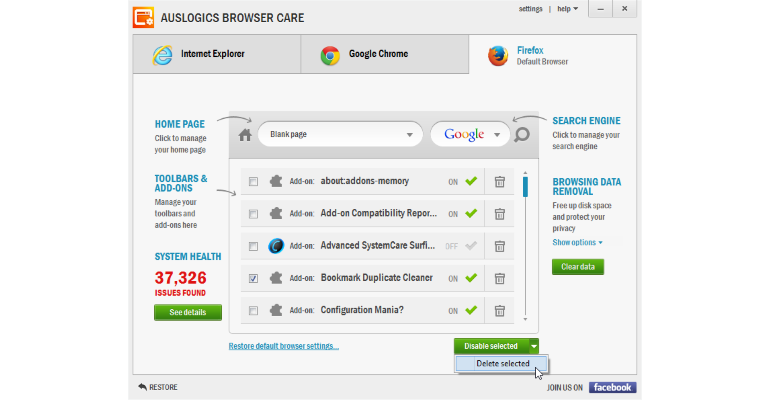The width and height of the screenshot is (770, 400).
Task: Select the Firefox Default Browser tab
Action: tap(552, 54)
